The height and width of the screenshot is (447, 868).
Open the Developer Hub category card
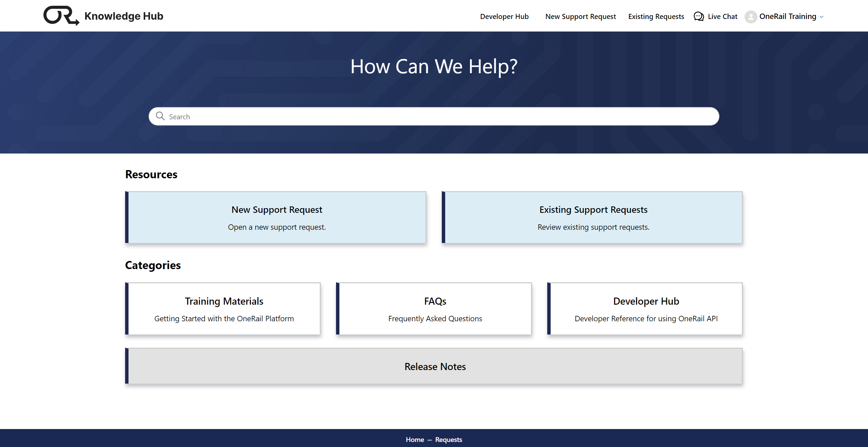tap(645, 309)
